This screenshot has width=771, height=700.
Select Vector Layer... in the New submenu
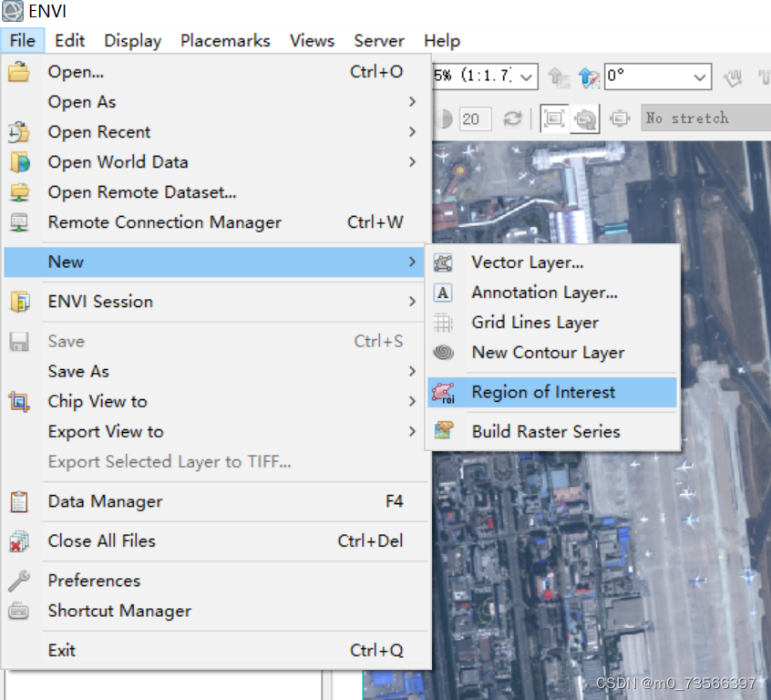point(552,262)
